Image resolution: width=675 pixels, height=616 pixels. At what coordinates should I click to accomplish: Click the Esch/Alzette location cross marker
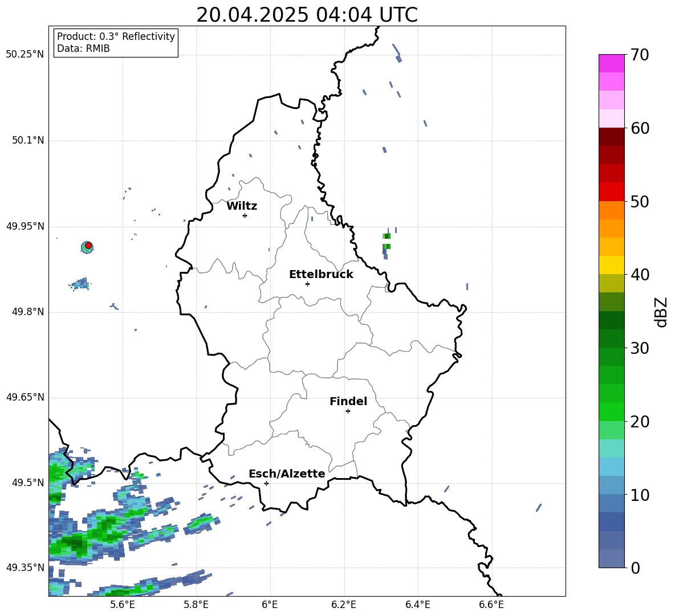click(266, 483)
